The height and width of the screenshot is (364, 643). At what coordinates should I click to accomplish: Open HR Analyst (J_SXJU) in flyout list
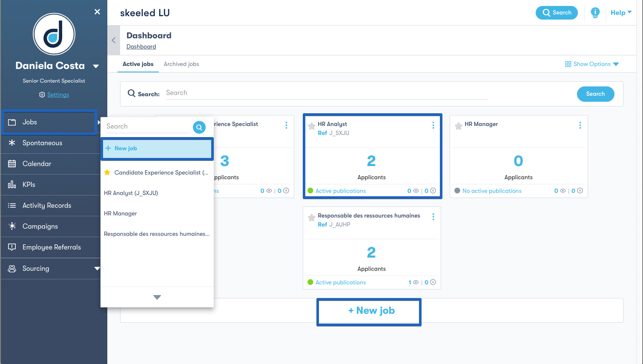point(131,193)
